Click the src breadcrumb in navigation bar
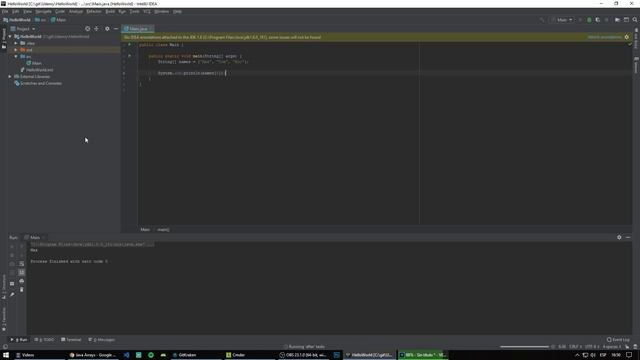640x360 pixels. coord(40,20)
